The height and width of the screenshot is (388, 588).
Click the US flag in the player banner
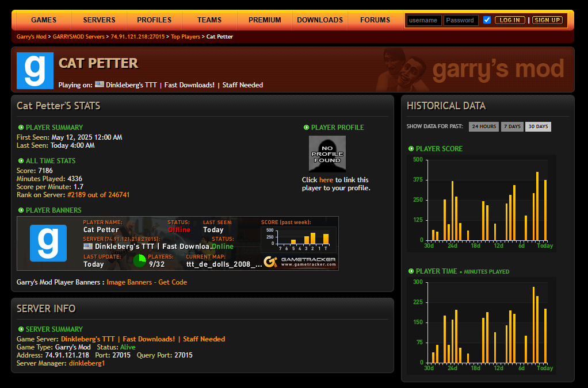tap(88, 246)
